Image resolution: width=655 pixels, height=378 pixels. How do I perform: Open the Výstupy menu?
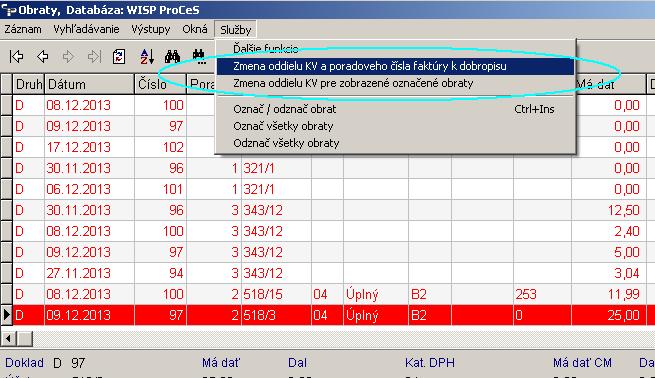point(151,29)
